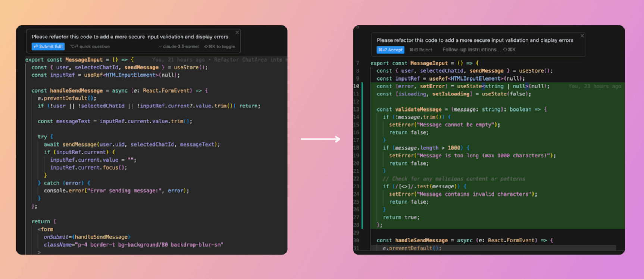Click the prompt text above Accept button

coord(475,40)
